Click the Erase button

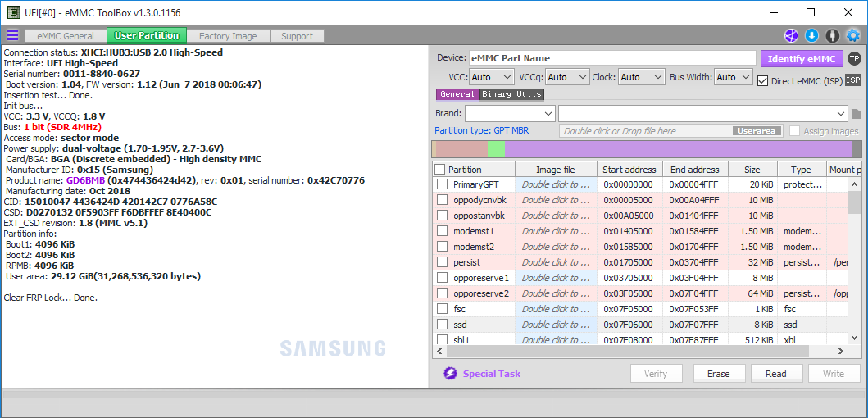coord(718,374)
